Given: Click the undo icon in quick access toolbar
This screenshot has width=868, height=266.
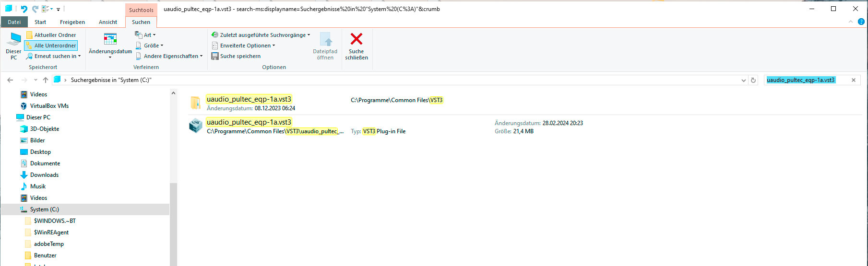Looking at the screenshot, I should coord(24,9).
